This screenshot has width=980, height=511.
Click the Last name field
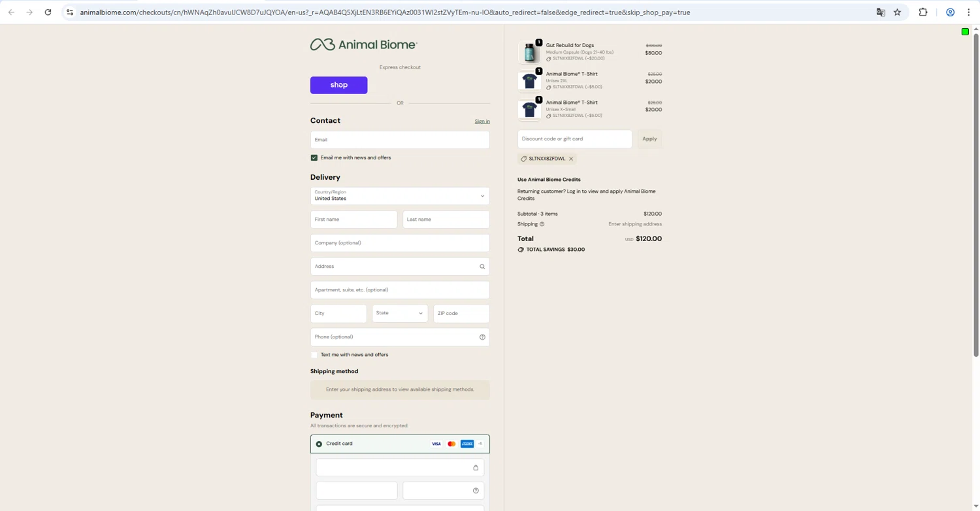[446, 220]
